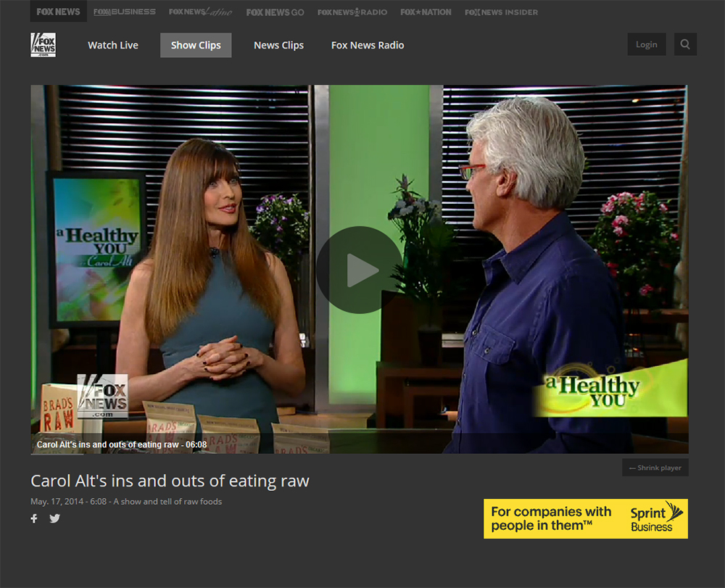Select the Show Clips tab
Screen dimensions: 725x588
pyautogui.click(x=196, y=45)
